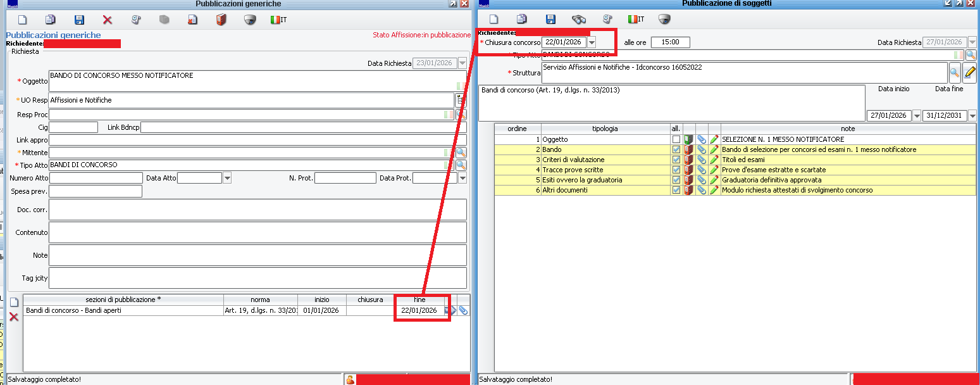
Task: Switch language with Italian flag IT in left toolbar
Action: (278, 20)
